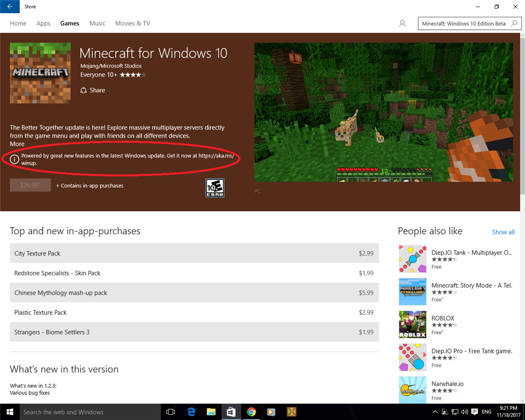The height and width of the screenshot is (420, 525).
Task: Launch Microsoft Edge from the taskbar
Action: coord(191,412)
